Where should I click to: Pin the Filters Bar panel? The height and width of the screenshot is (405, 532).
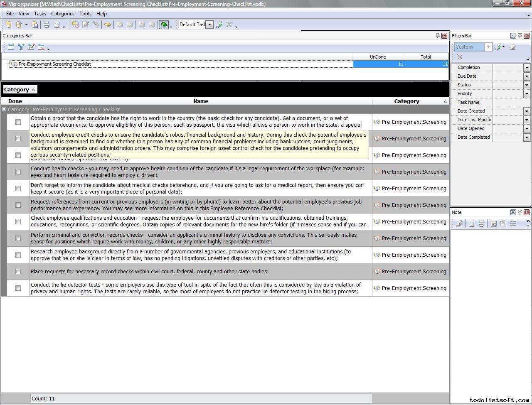520,36
